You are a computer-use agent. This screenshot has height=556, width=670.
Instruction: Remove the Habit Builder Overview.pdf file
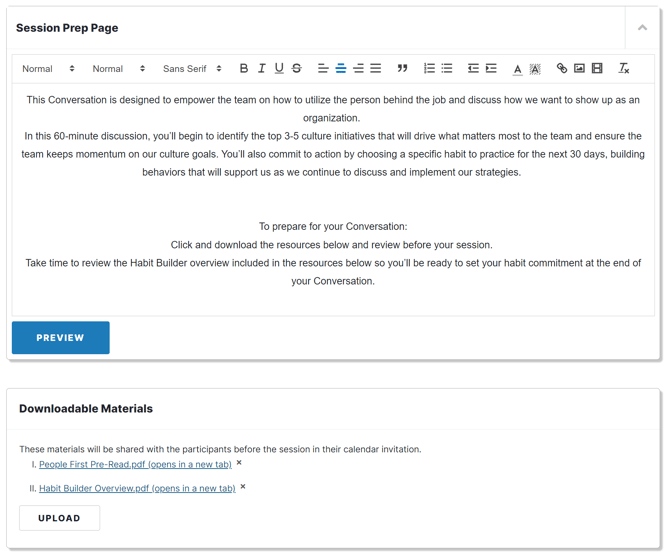[x=243, y=487]
